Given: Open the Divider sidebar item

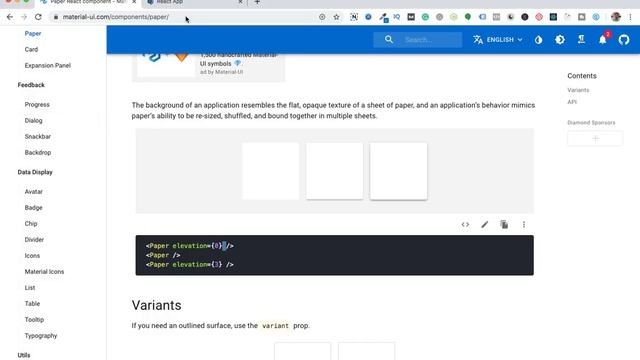Looking at the screenshot, I should click(34, 240).
